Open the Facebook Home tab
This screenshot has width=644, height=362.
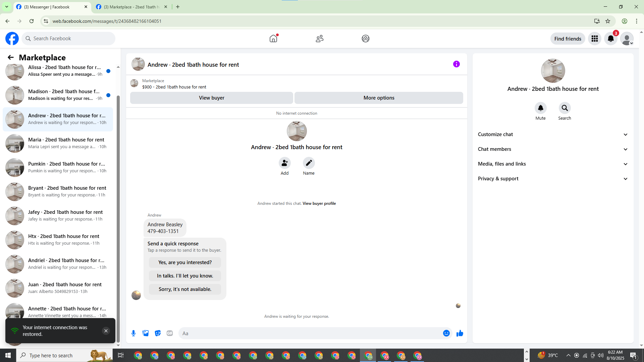point(273,39)
